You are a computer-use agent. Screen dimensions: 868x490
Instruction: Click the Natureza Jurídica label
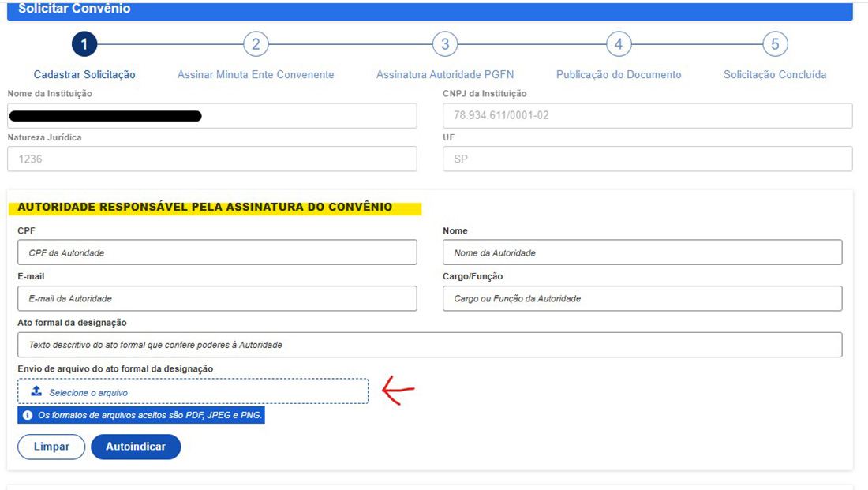[x=44, y=137]
